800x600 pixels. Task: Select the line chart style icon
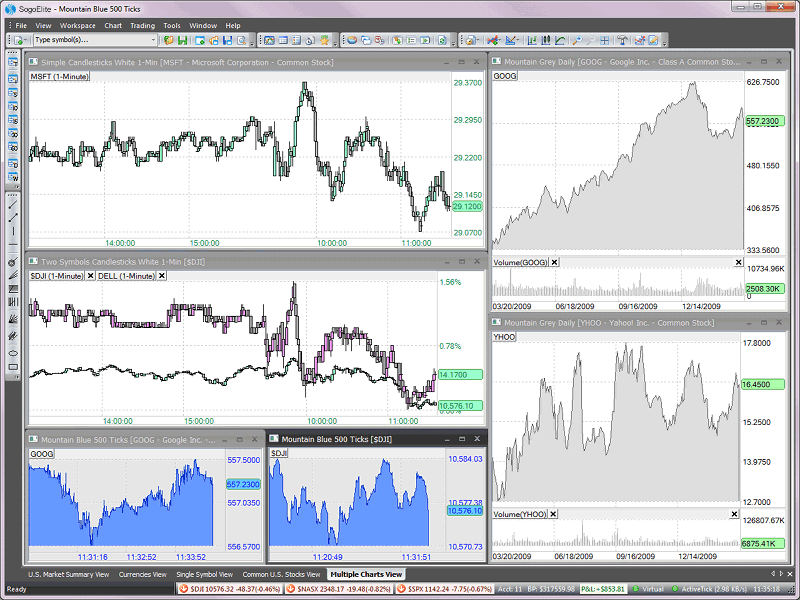tap(560, 40)
